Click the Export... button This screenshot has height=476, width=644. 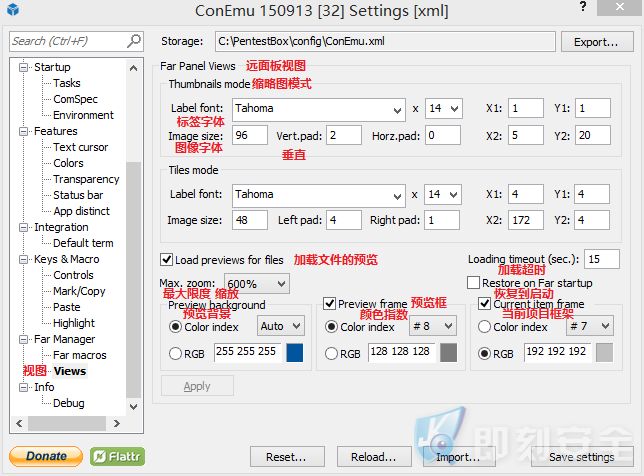point(597,41)
